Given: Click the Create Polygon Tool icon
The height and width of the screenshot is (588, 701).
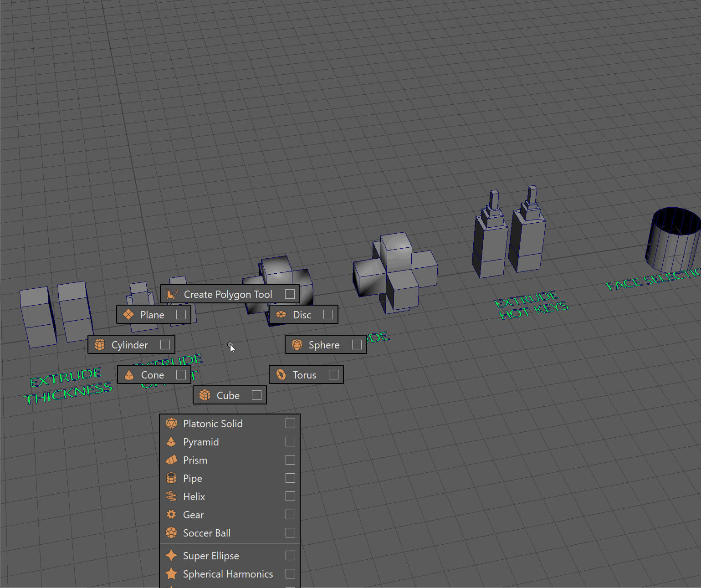Looking at the screenshot, I should click(x=172, y=294).
